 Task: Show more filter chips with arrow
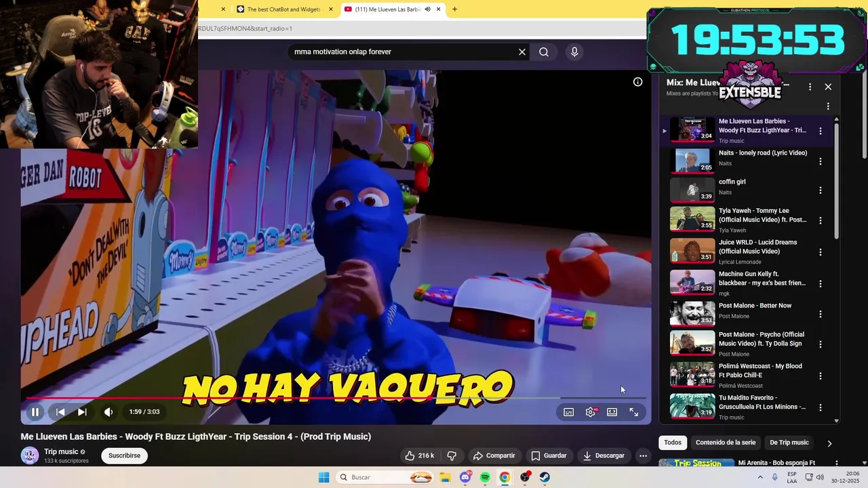tap(829, 443)
